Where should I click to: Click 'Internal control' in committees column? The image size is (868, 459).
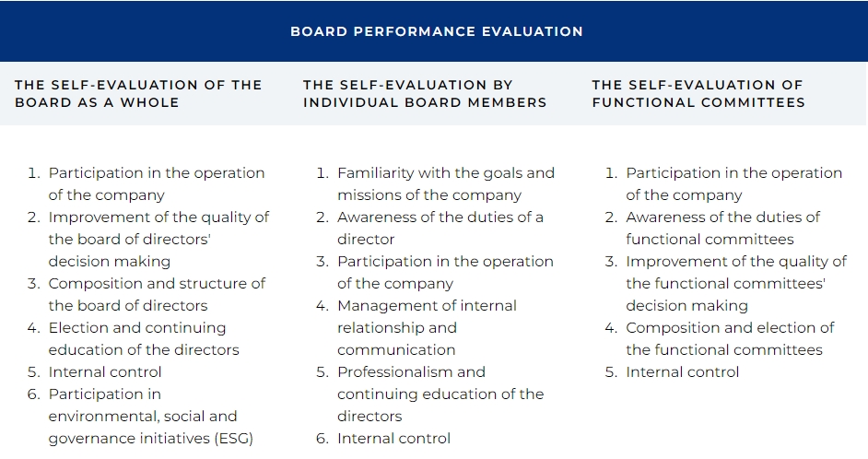pyautogui.click(x=682, y=372)
